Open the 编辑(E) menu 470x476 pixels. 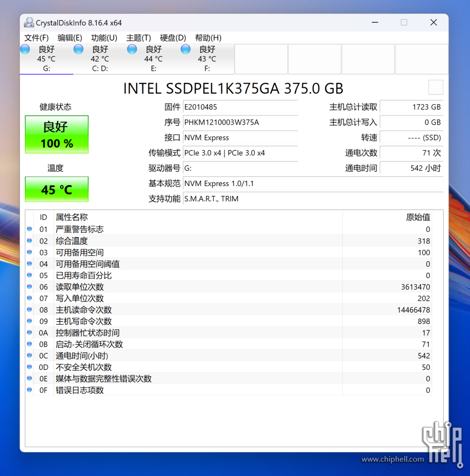70,38
